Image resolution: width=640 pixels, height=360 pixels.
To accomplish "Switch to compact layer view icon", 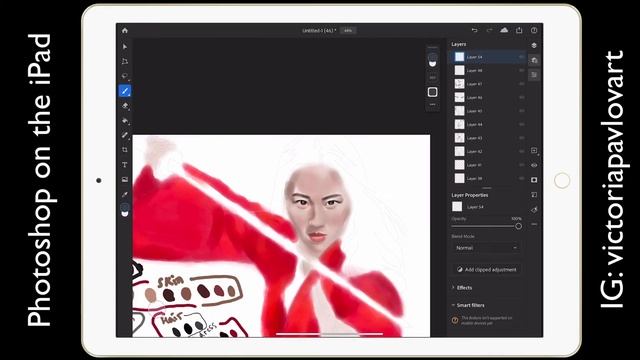I will click(x=534, y=45).
